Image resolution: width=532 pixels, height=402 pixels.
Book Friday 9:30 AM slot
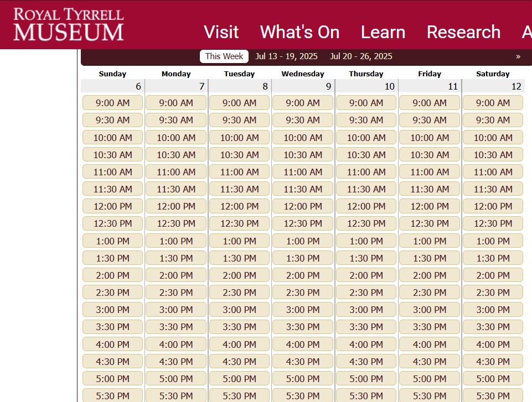point(430,120)
